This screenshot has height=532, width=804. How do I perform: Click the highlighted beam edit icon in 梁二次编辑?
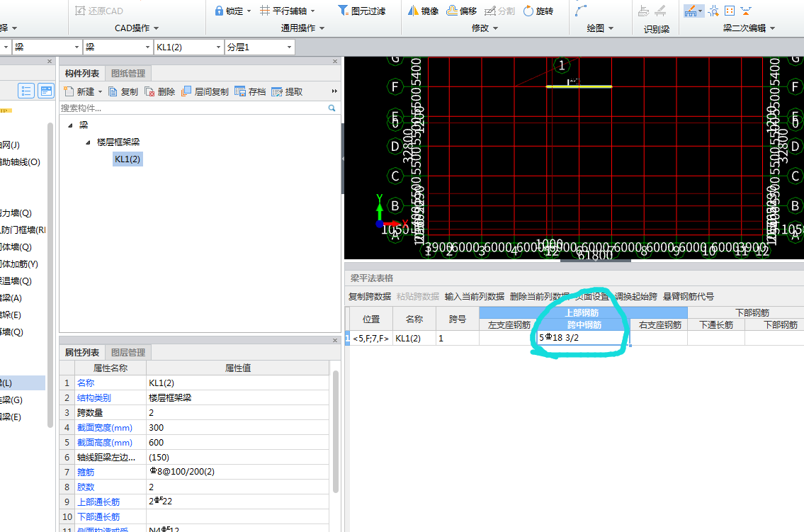691,11
